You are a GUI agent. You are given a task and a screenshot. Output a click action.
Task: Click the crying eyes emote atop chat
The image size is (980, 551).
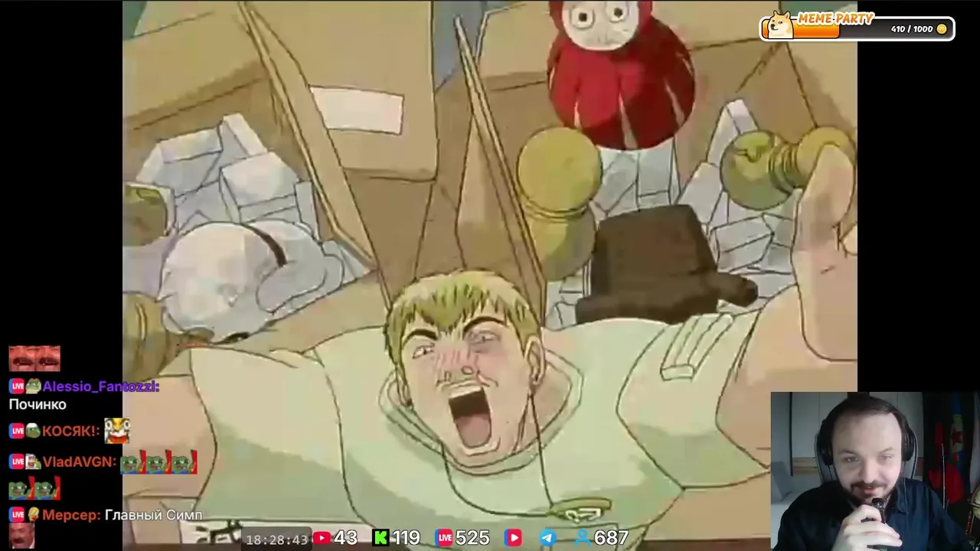click(34, 358)
